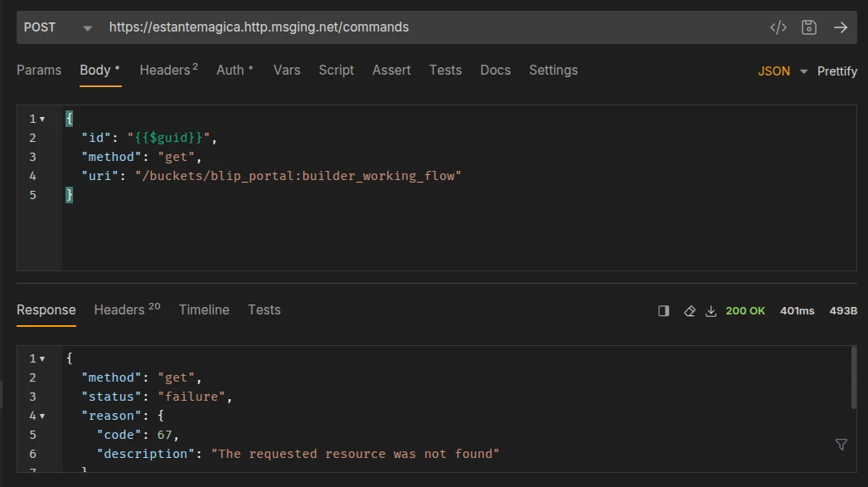Open the generate code icon
The width and height of the screenshot is (868, 487).
pos(778,27)
